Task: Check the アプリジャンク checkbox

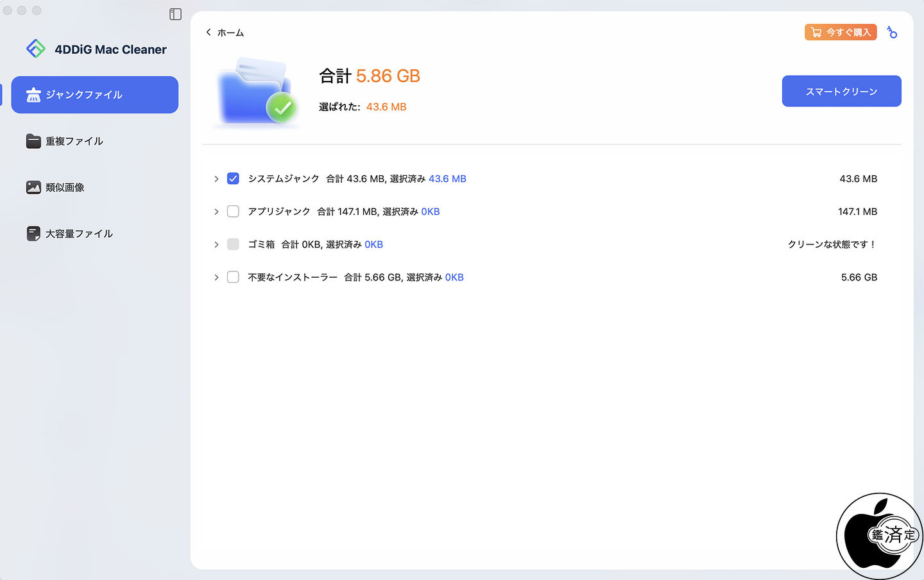Action: click(x=233, y=211)
